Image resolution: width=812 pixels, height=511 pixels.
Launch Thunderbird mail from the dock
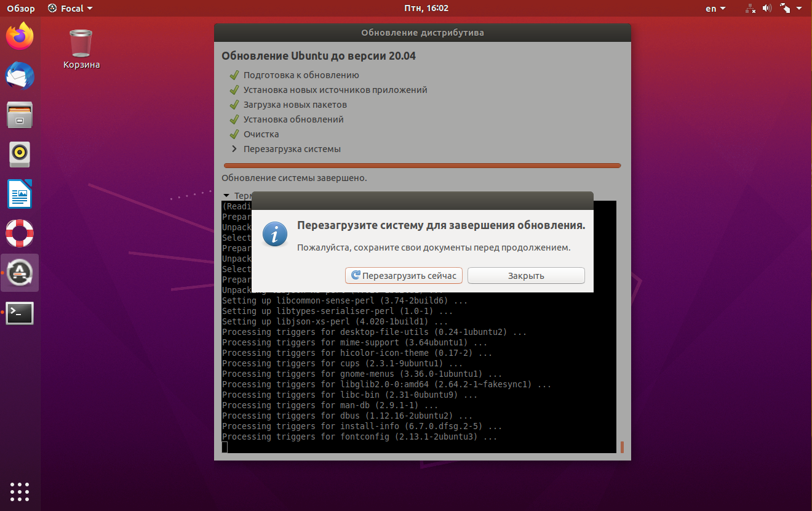(20, 76)
